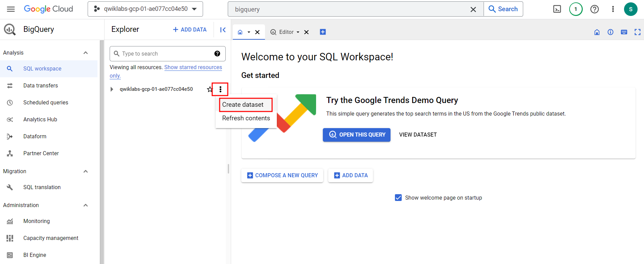Open the notifications badge showing 1
644x264 pixels.
[576, 9]
